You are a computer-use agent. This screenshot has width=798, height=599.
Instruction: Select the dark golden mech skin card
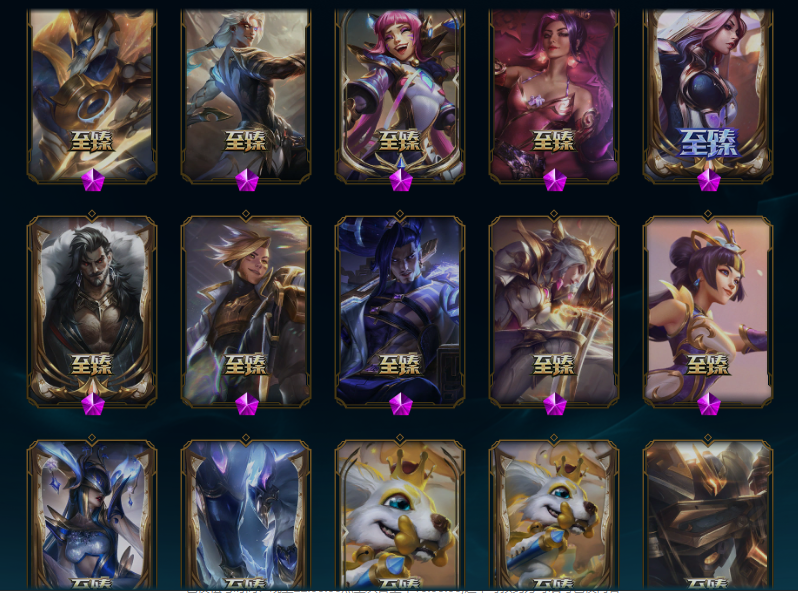click(708, 514)
